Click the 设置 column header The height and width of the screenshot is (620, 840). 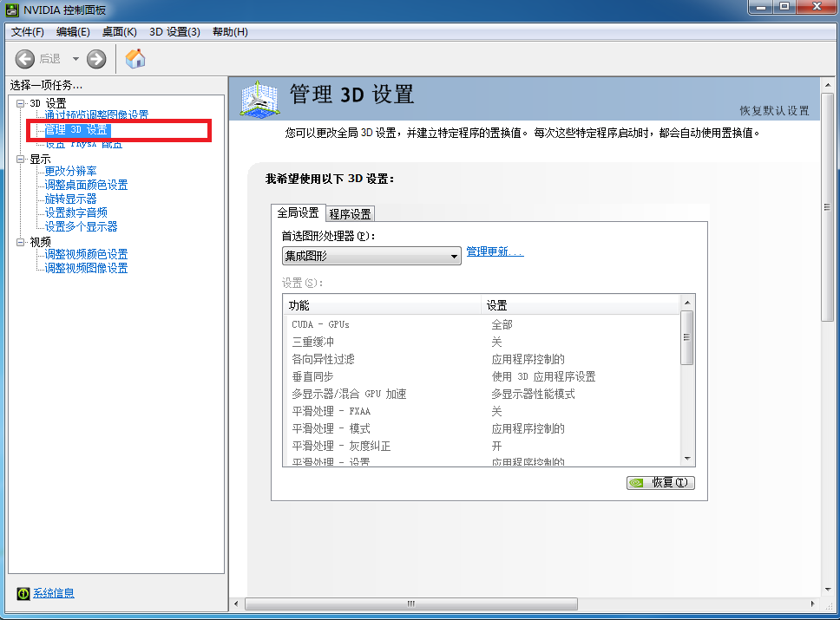coord(581,306)
